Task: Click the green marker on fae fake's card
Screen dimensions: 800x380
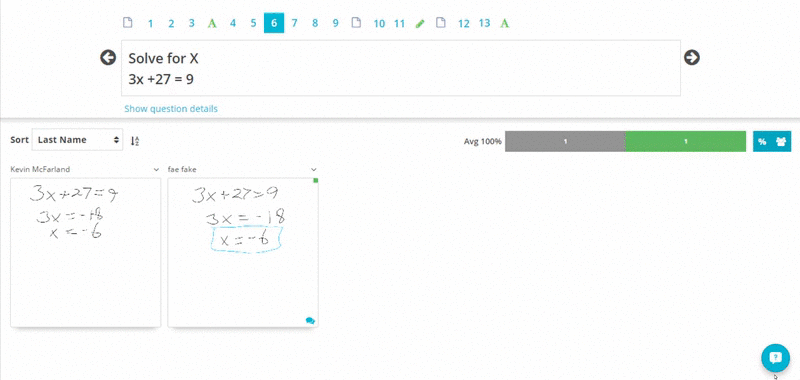Action: pyautogui.click(x=315, y=181)
